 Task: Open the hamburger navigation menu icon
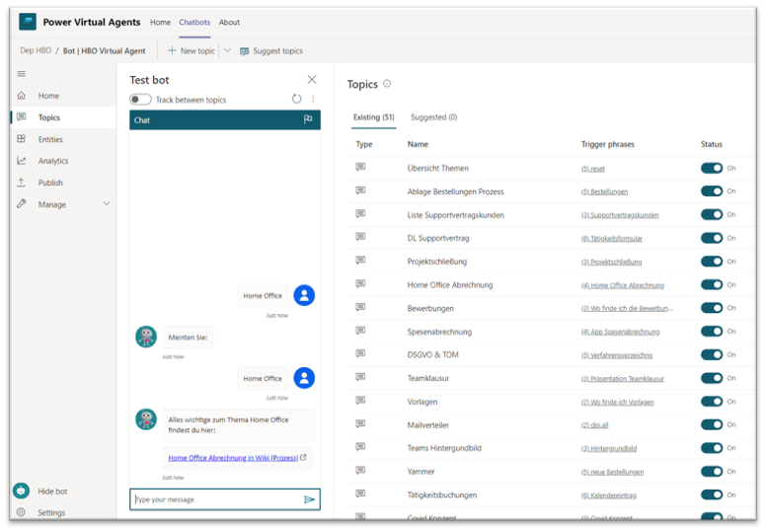tap(22, 74)
